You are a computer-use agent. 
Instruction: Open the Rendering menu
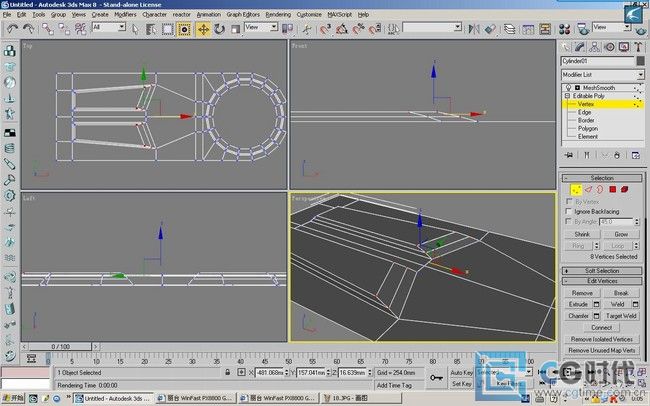tap(278, 14)
